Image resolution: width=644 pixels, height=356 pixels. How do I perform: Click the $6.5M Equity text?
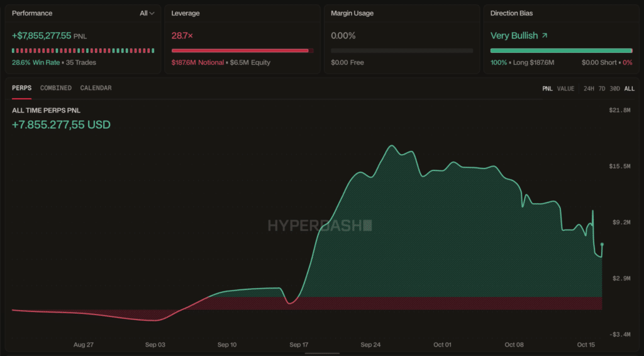pos(250,62)
